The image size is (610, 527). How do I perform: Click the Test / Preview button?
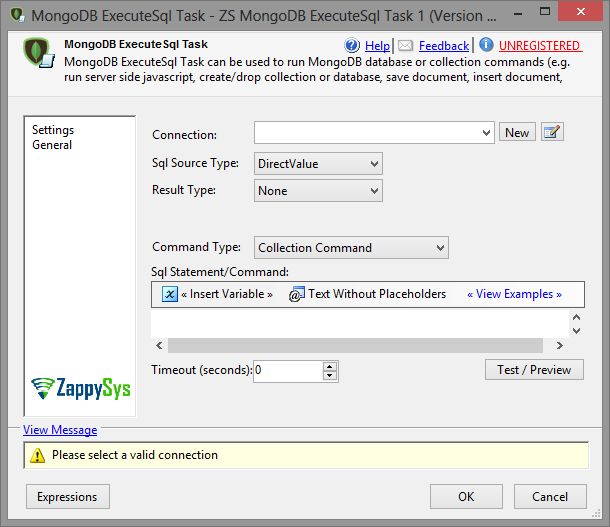(534, 369)
